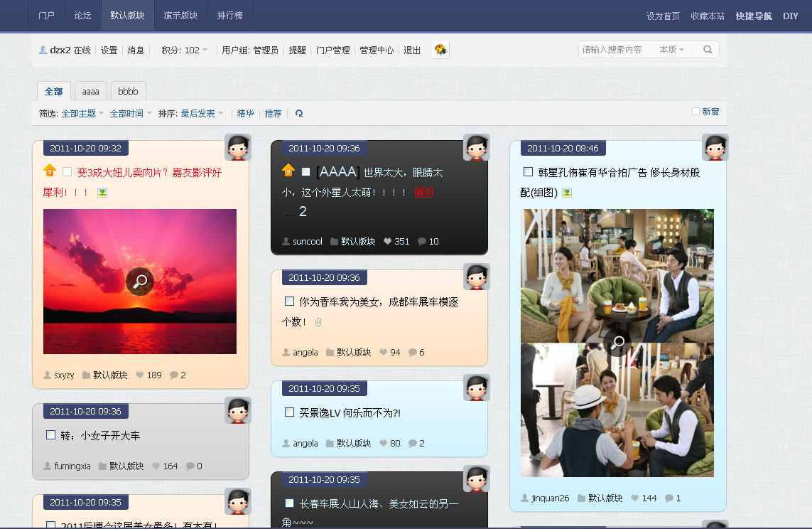The width and height of the screenshot is (812, 529).
Task: Click the 收藏本站 link
Action: (x=708, y=16)
